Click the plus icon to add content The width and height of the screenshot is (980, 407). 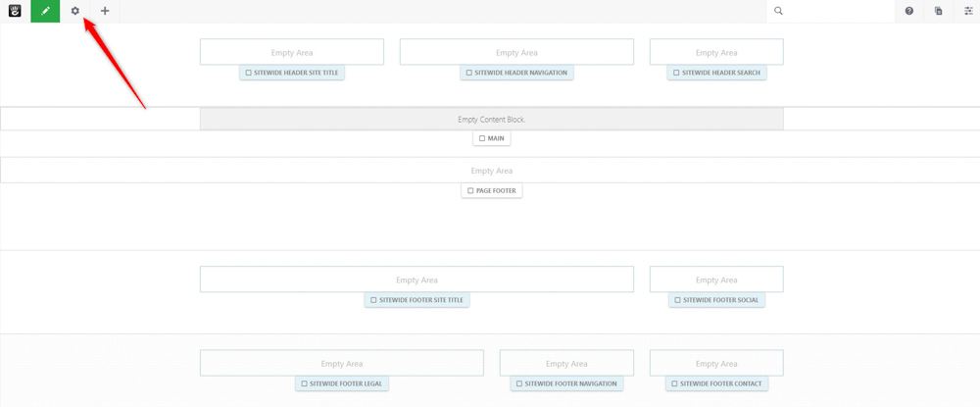click(105, 11)
